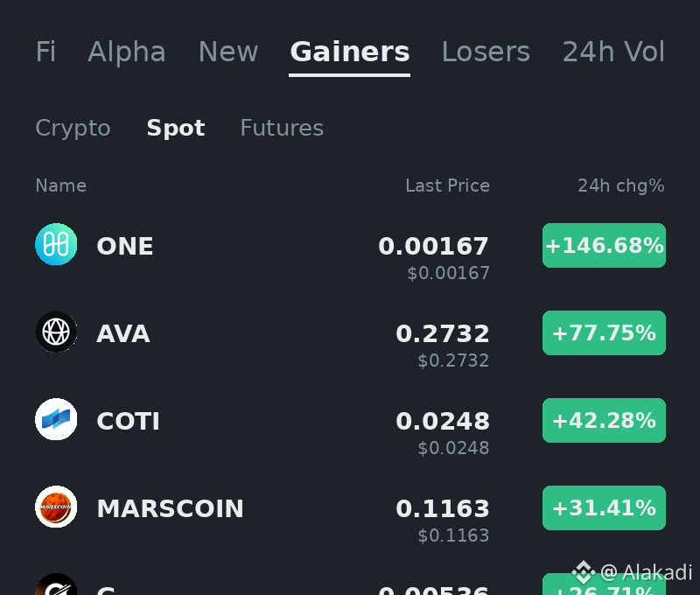Switch to the New tab
This screenshot has width=700, height=595.
pyautogui.click(x=228, y=52)
